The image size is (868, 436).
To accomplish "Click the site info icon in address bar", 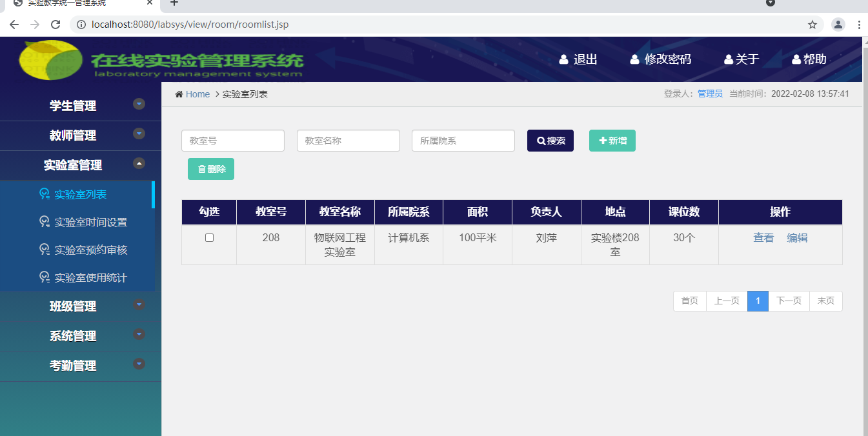I will (x=81, y=25).
